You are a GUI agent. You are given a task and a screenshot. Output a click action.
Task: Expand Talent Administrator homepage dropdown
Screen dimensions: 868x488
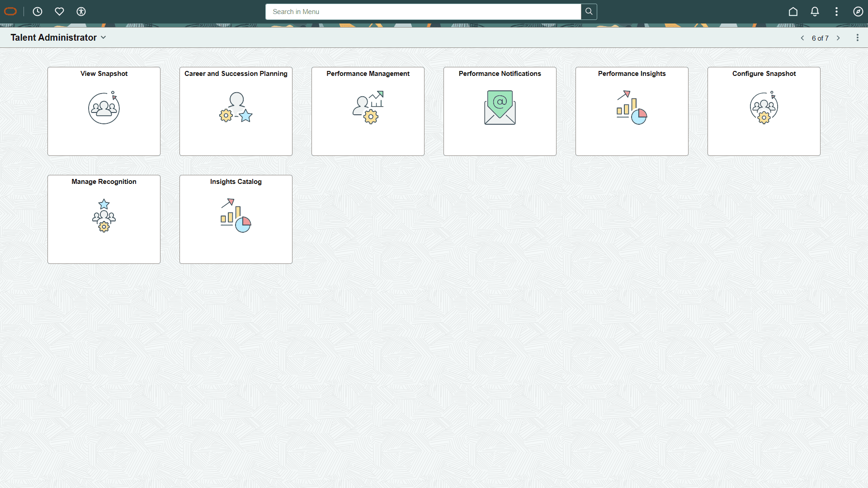(104, 38)
